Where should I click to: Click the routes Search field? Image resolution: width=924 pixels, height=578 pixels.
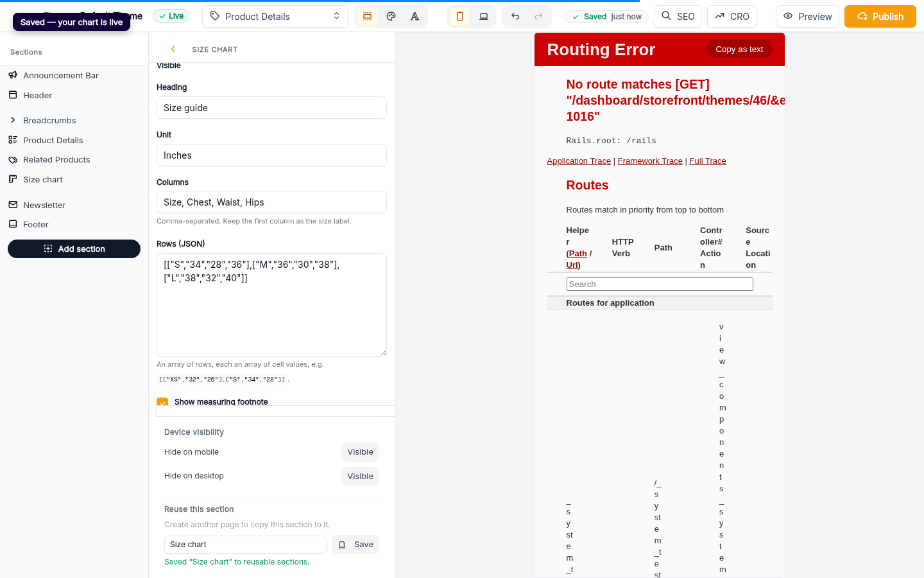click(x=660, y=285)
